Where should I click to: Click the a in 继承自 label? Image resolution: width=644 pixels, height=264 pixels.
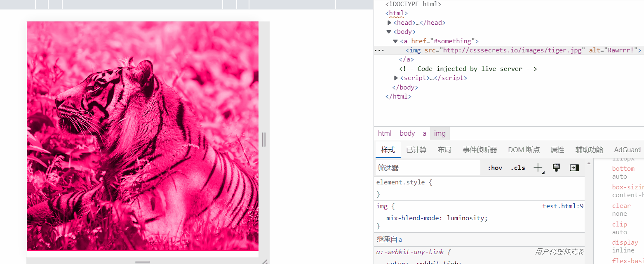coord(400,239)
